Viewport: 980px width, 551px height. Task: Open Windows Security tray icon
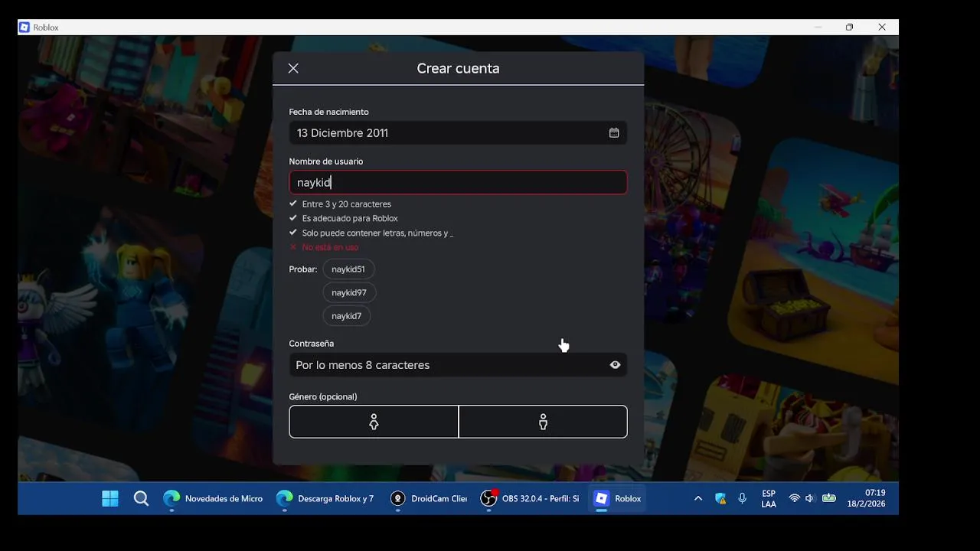(720, 499)
